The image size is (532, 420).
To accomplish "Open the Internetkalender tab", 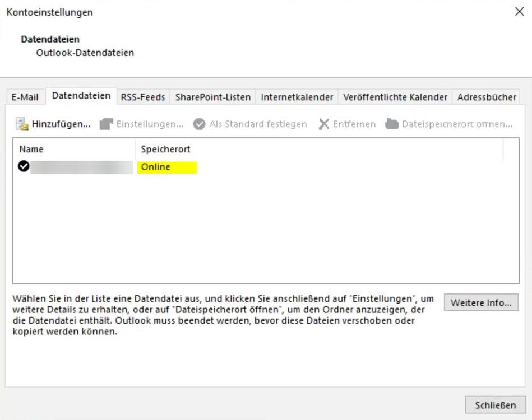I will [x=297, y=97].
